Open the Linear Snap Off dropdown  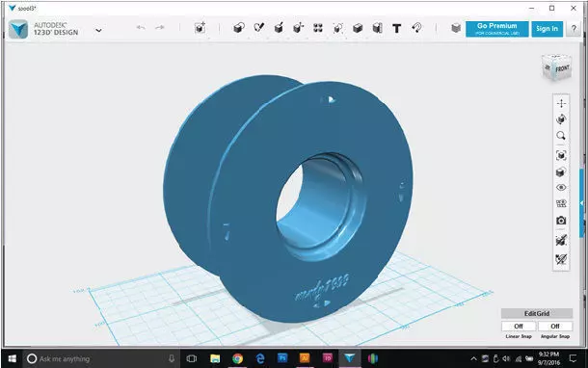[519, 326]
